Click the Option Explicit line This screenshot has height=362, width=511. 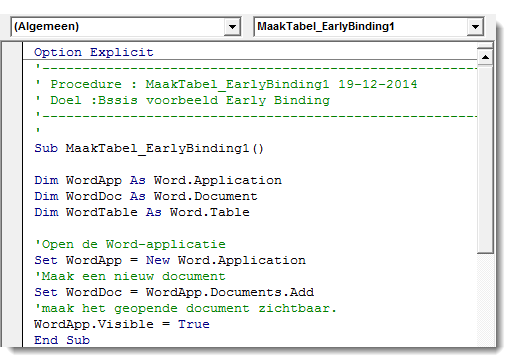point(94,52)
